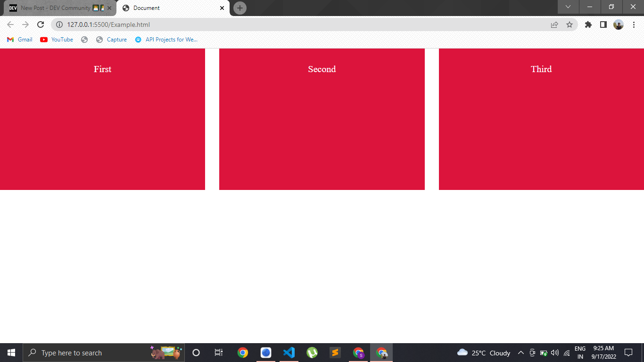644x362 pixels.
Task: Open the API Projects for We... bookmark
Action: (x=166, y=40)
